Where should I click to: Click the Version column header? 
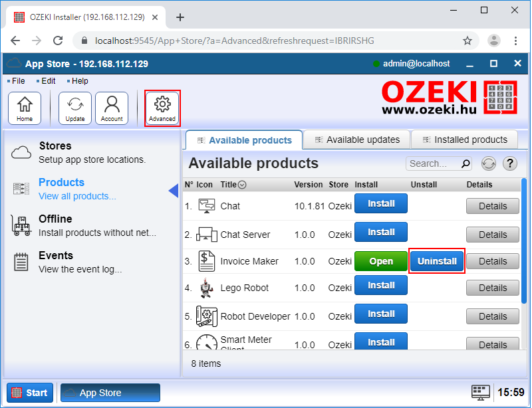[x=309, y=185]
